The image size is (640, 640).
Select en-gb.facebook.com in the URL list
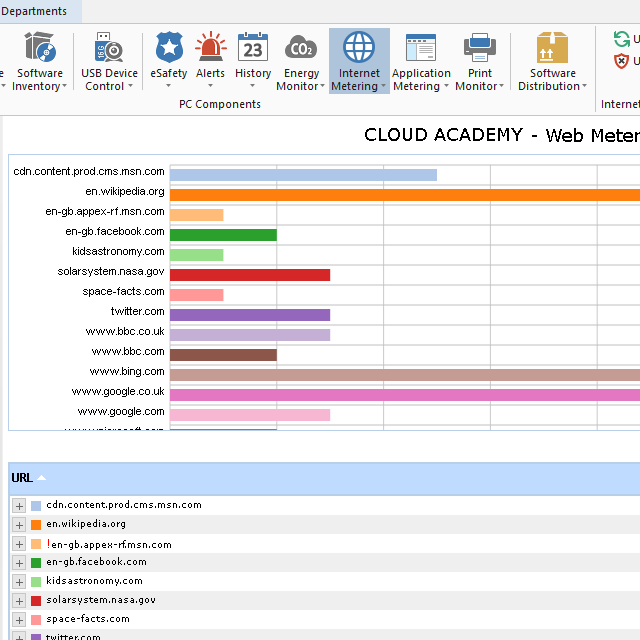[x=96, y=562]
